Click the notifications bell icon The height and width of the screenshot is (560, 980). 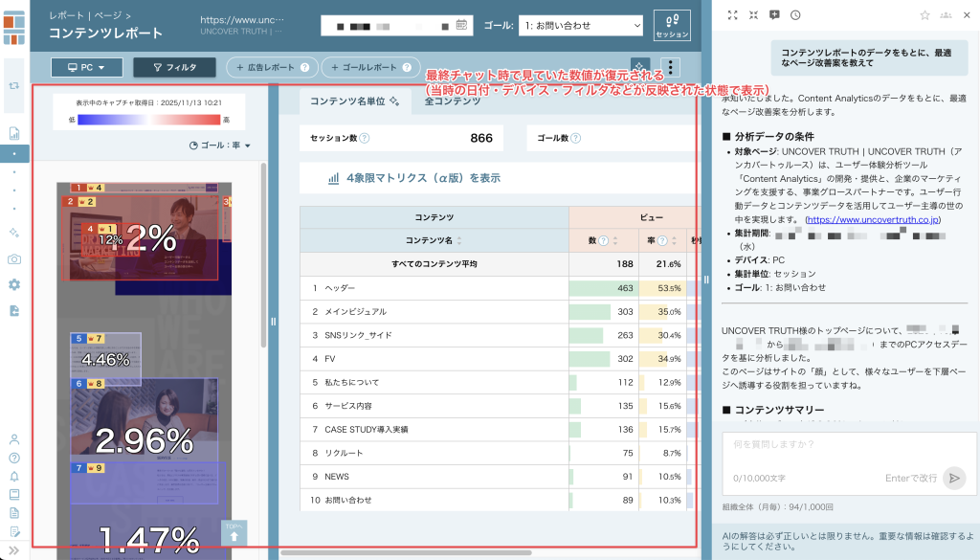pyautogui.click(x=14, y=476)
